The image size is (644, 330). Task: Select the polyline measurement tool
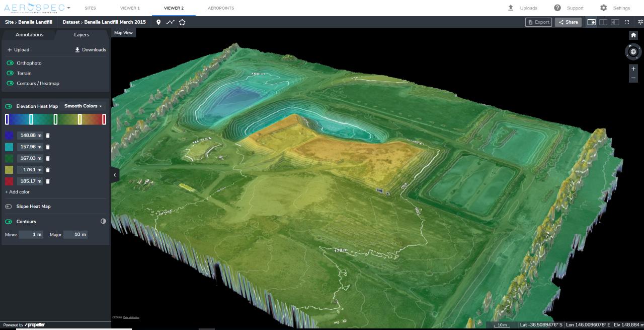pos(171,22)
